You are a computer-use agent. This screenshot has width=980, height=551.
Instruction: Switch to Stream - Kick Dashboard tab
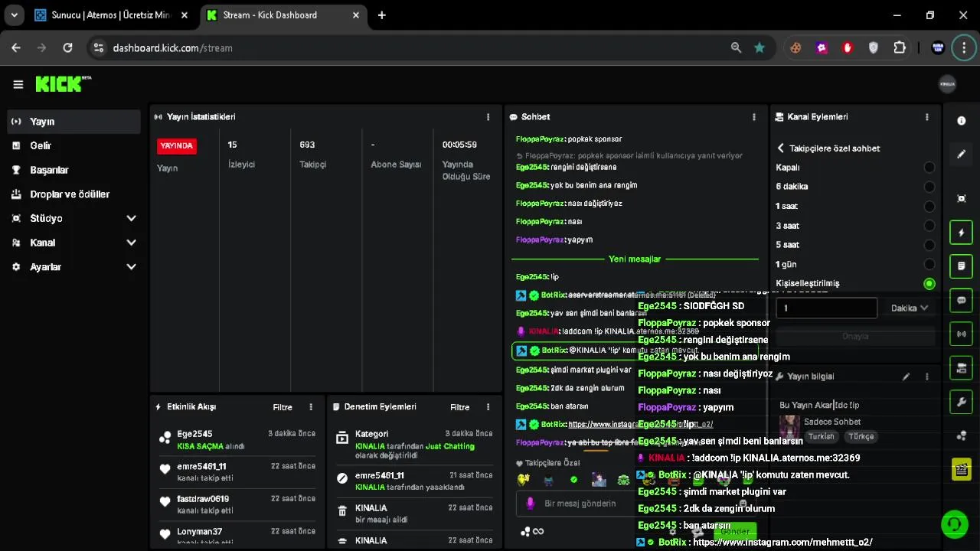point(285,15)
